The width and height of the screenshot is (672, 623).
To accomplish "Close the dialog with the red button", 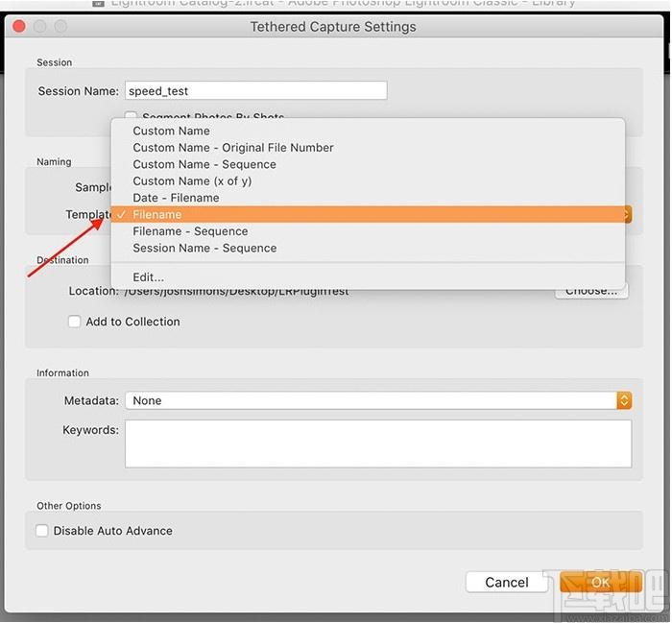I will (19, 27).
